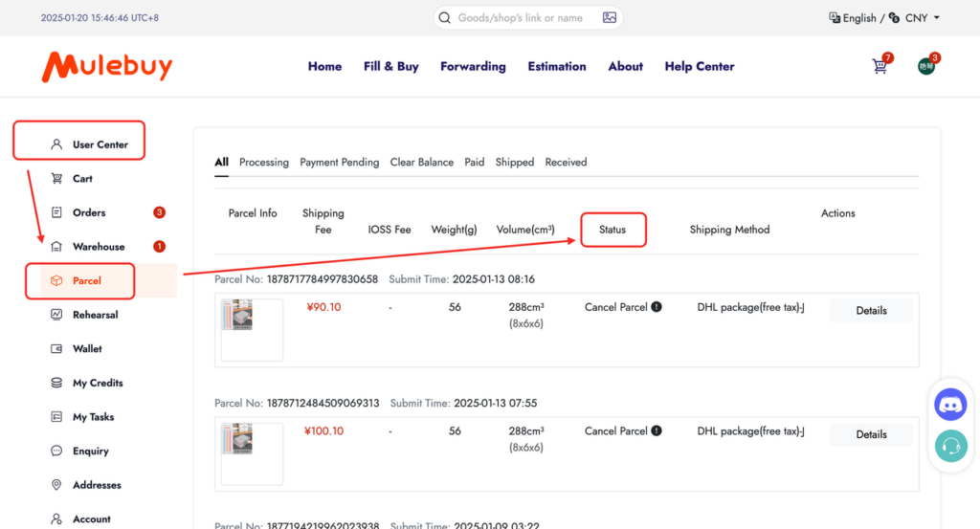This screenshot has height=529, width=980.
Task: Open the Enquiry sidebar link
Action: 91,451
